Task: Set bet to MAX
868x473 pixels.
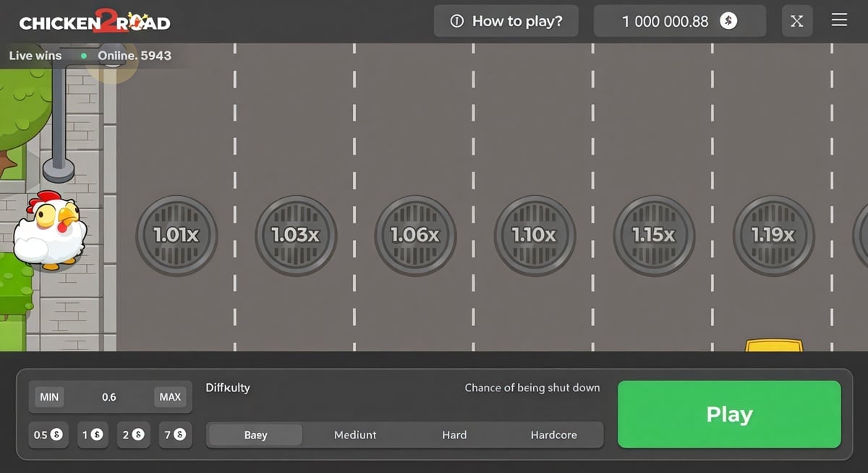Action: 170,397
